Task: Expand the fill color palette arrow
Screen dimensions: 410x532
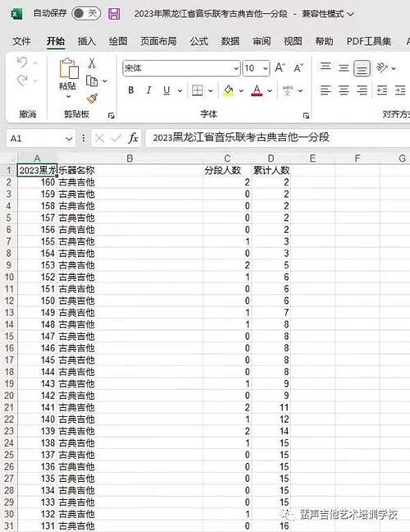Action: 241,90
